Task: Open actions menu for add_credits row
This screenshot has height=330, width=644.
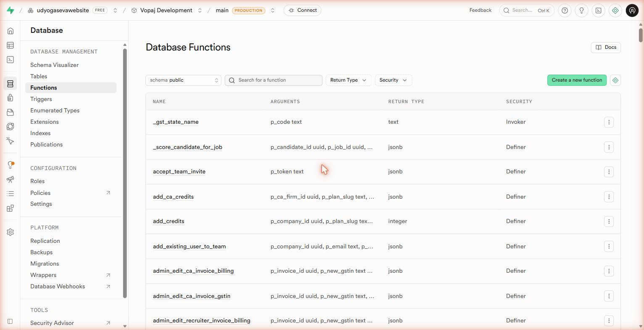Action: pyautogui.click(x=609, y=221)
